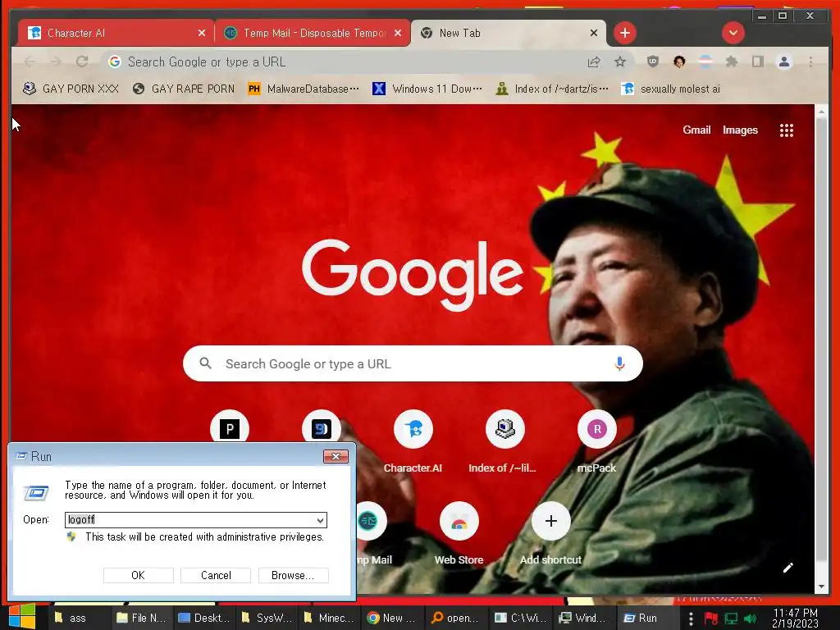Open the Wind... taskbar button
The width and height of the screenshot is (840, 630).
click(x=583, y=619)
